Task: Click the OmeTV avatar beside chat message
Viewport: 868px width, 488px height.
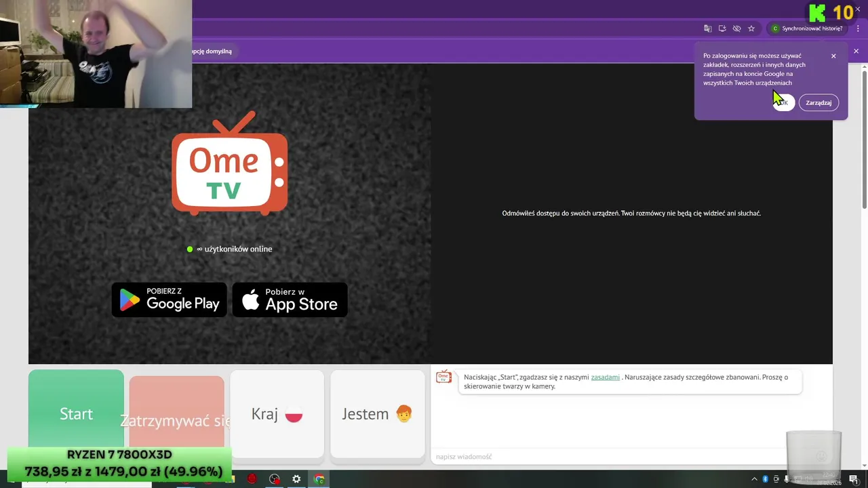Action: click(x=443, y=377)
